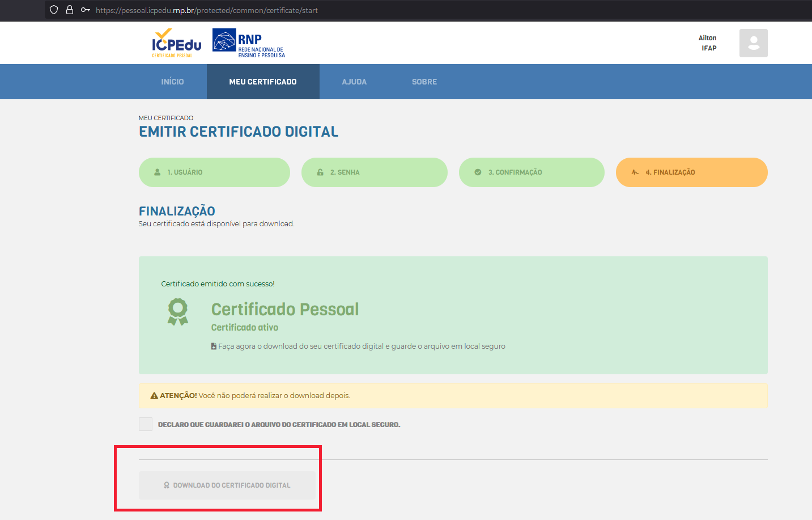Click the user icon in step 1
The height and width of the screenshot is (520, 812).
coord(158,172)
